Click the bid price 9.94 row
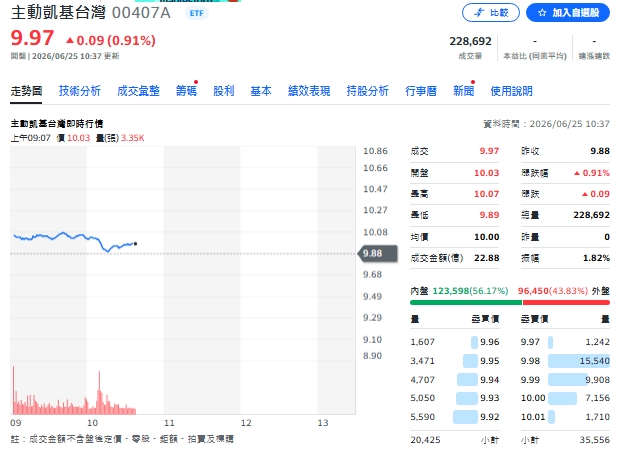The image size is (625, 466). point(454,379)
